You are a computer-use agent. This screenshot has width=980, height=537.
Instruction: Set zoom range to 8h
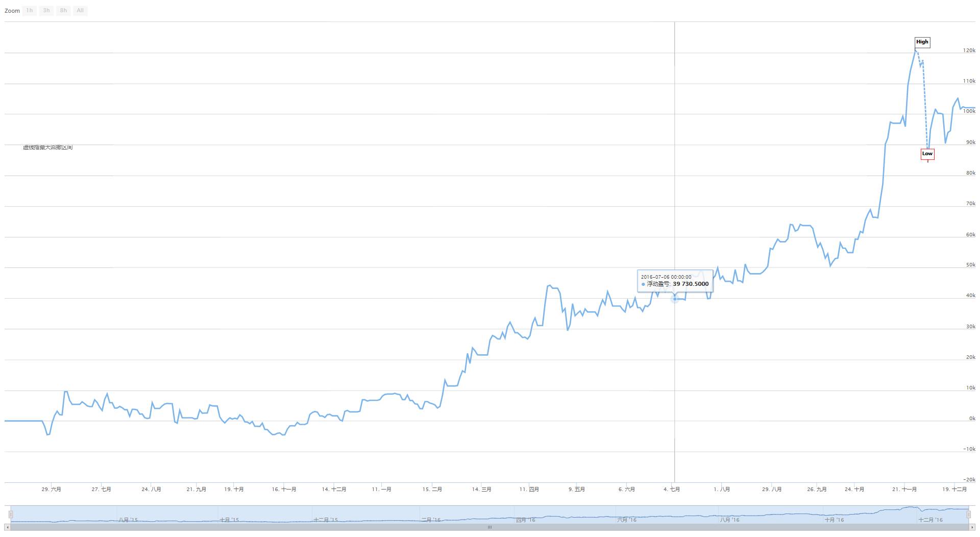[63, 11]
